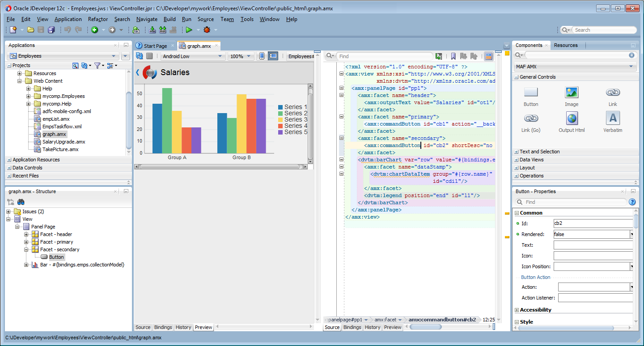Toggle the code editor toolbar mode button

coord(488,56)
